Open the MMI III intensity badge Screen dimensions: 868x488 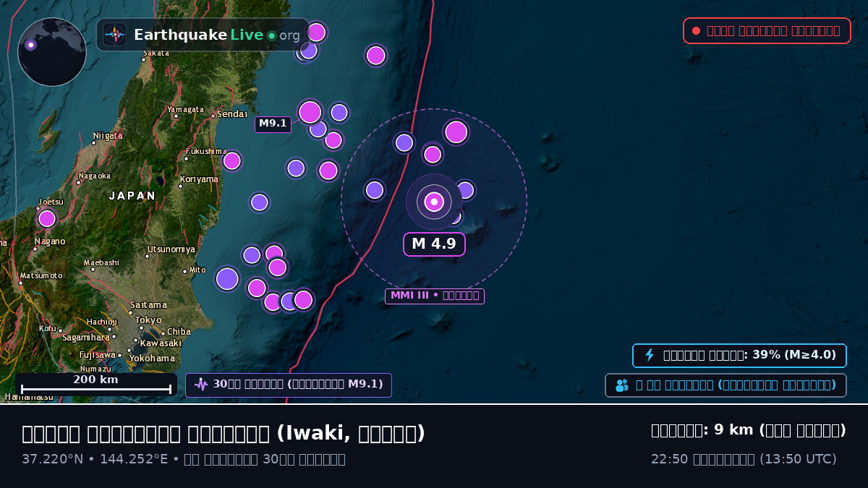[x=435, y=296]
